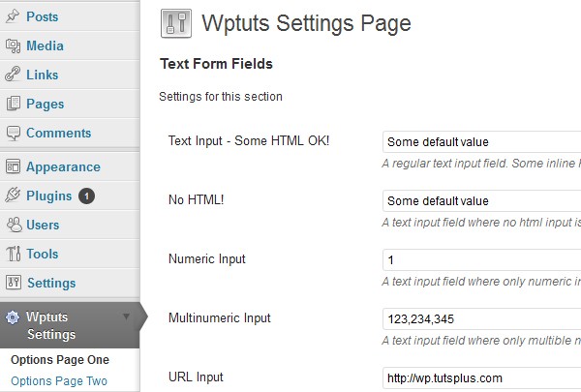Click the Users people icon
This screenshot has width=581, height=392.
click(15, 225)
